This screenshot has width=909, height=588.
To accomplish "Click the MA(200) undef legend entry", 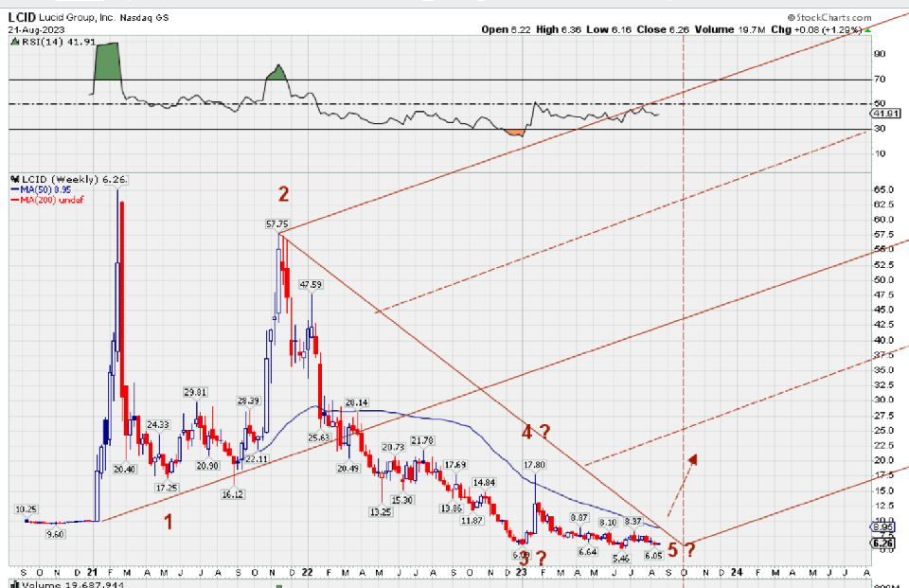I will pyautogui.click(x=51, y=200).
